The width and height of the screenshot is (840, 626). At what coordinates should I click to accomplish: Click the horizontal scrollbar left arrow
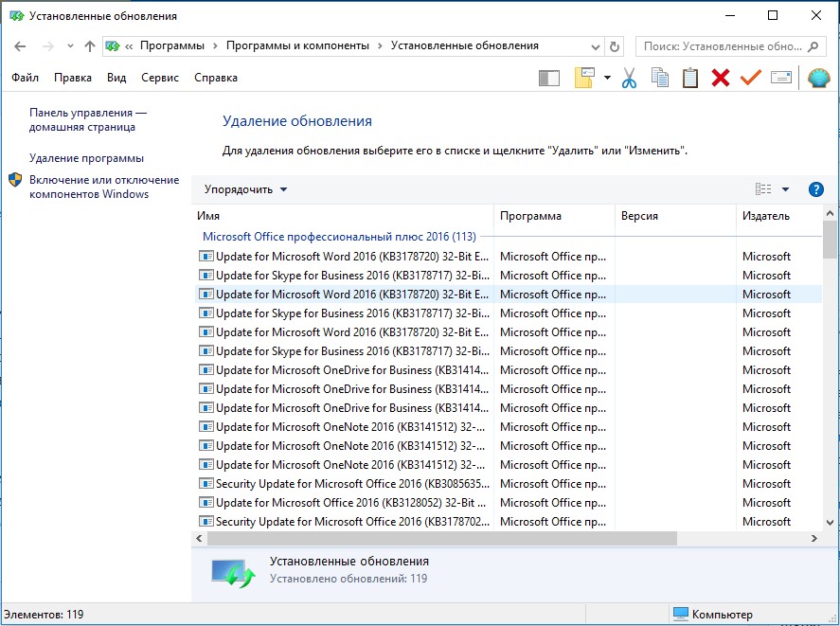(x=199, y=538)
